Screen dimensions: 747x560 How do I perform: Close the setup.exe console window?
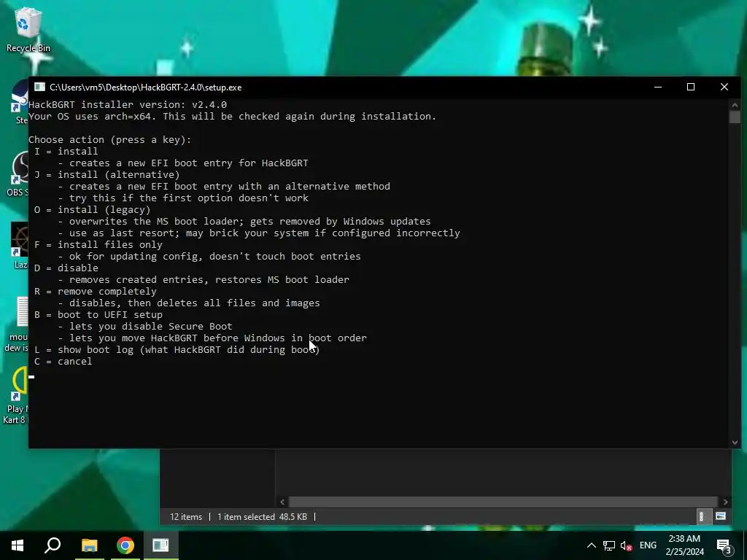click(x=724, y=87)
